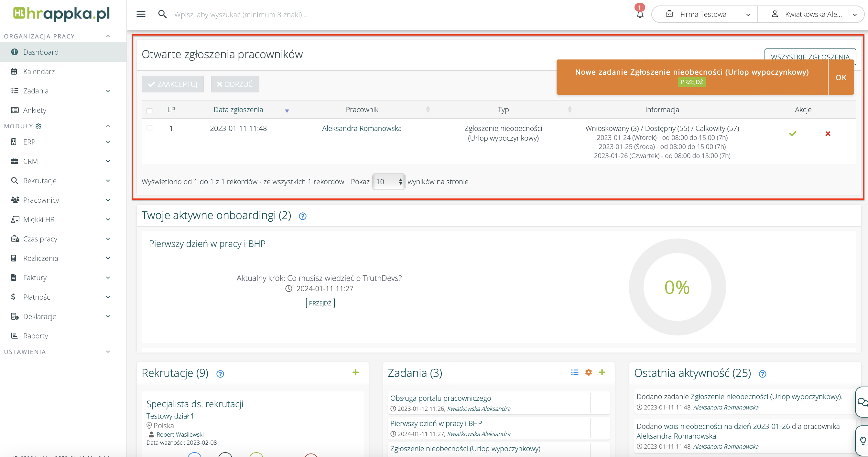The image size is (868, 457).
Task: Click the notification bell icon
Action: pos(640,14)
